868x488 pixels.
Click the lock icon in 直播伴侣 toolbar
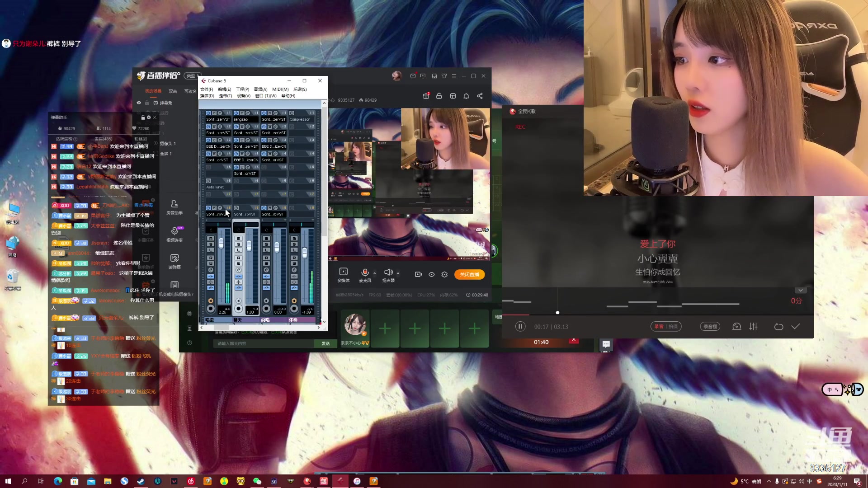(439, 96)
